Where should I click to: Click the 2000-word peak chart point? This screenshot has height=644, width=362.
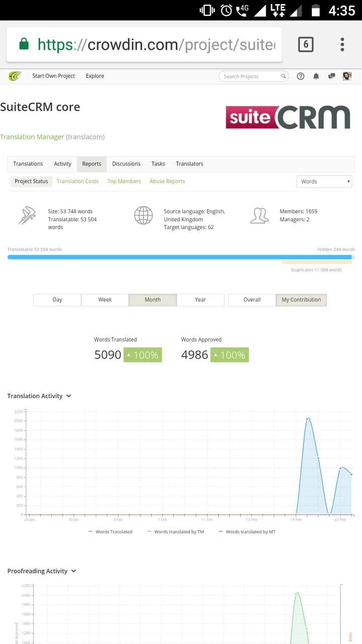click(307, 419)
